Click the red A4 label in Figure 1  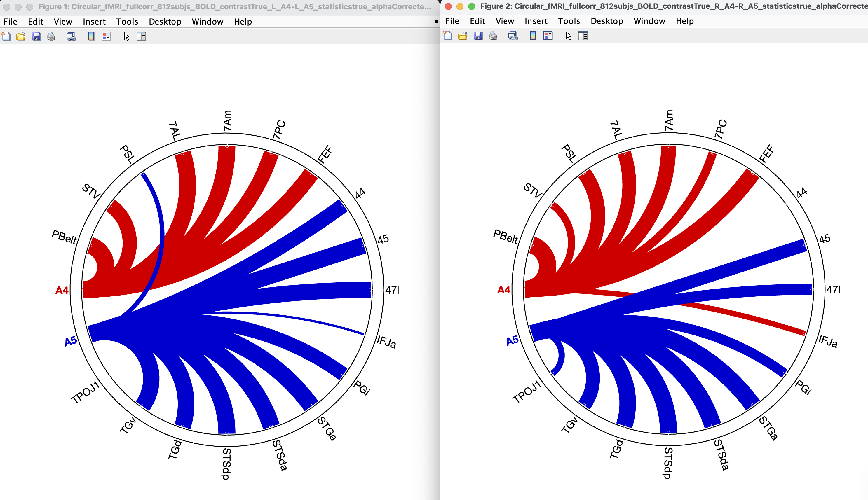point(62,291)
